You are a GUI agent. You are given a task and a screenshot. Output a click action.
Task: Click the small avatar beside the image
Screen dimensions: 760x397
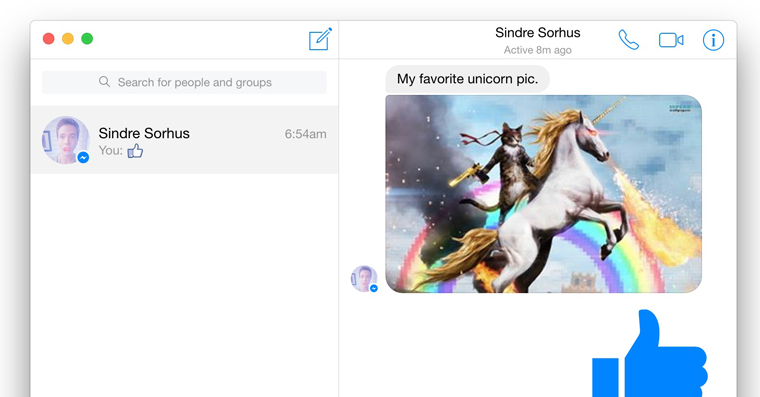[x=364, y=279]
